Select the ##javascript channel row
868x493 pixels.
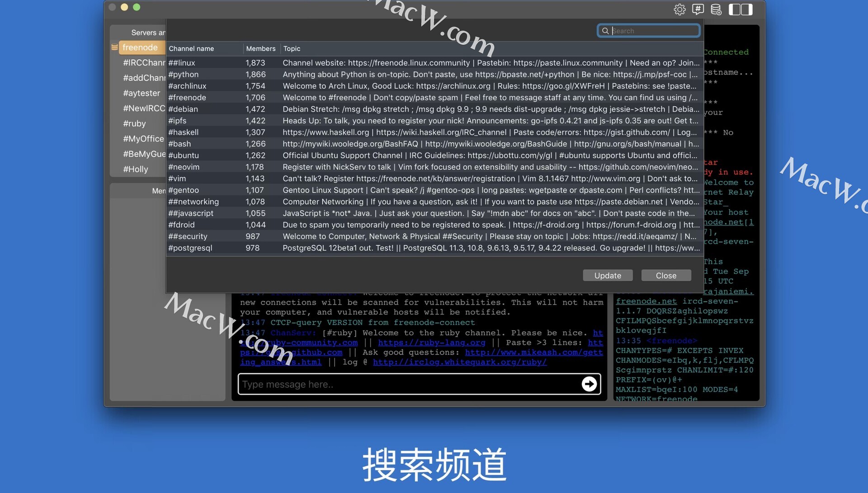434,213
